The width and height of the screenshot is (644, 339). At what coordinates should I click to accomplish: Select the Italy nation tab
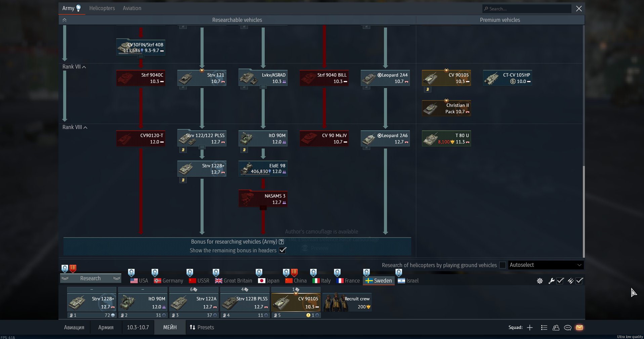[321, 281]
